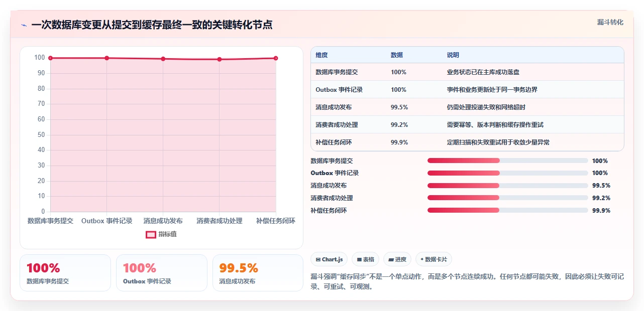Click the 数据库事务提交 progress bar
The image size is (644, 311).
click(507, 161)
